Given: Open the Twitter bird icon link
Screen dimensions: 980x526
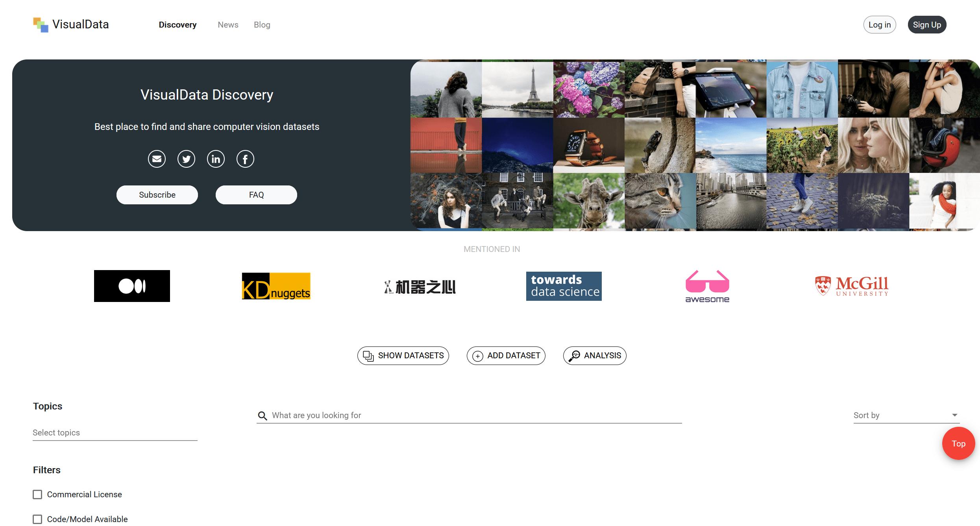Looking at the screenshot, I should (x=186, y=159).
